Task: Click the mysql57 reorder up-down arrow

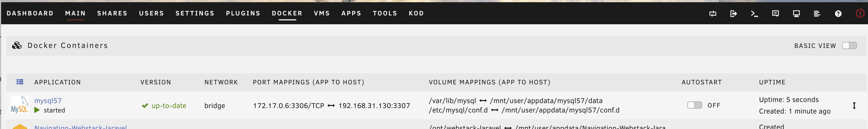Action: tap(854, 106)
